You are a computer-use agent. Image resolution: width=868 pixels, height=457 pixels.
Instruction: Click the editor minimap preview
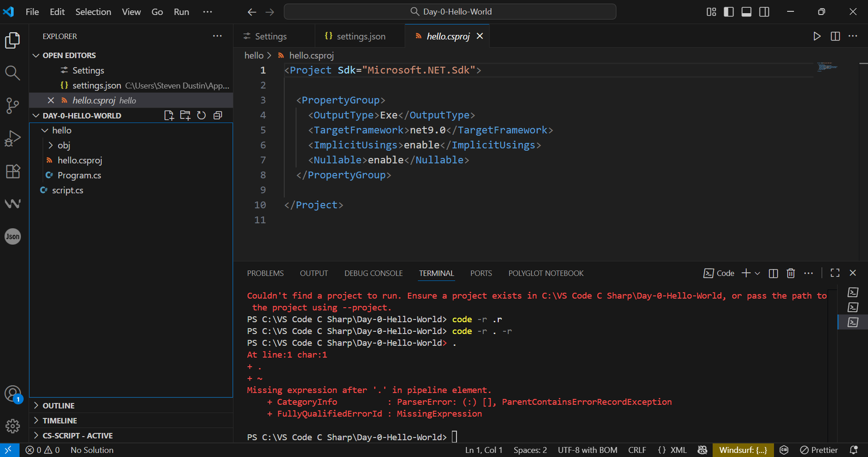[827, 67]
